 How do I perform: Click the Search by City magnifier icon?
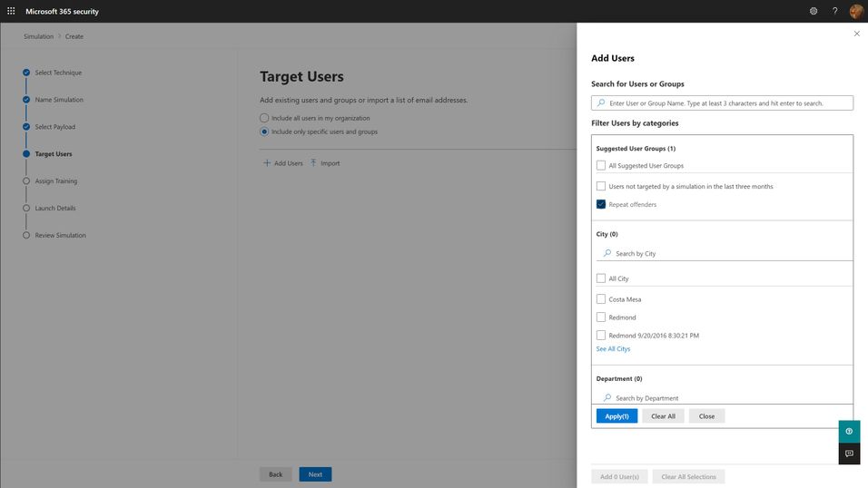[607, 253]
